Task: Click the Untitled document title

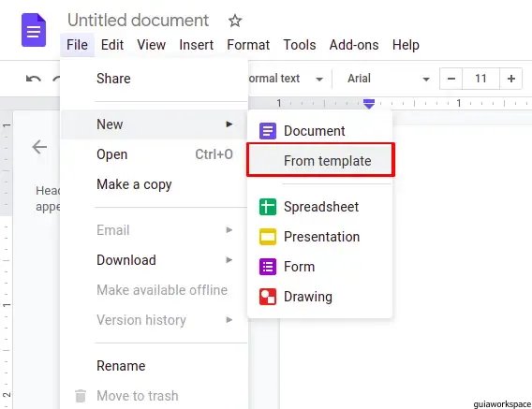Action: pyautogui.click(x=138, y=21)
